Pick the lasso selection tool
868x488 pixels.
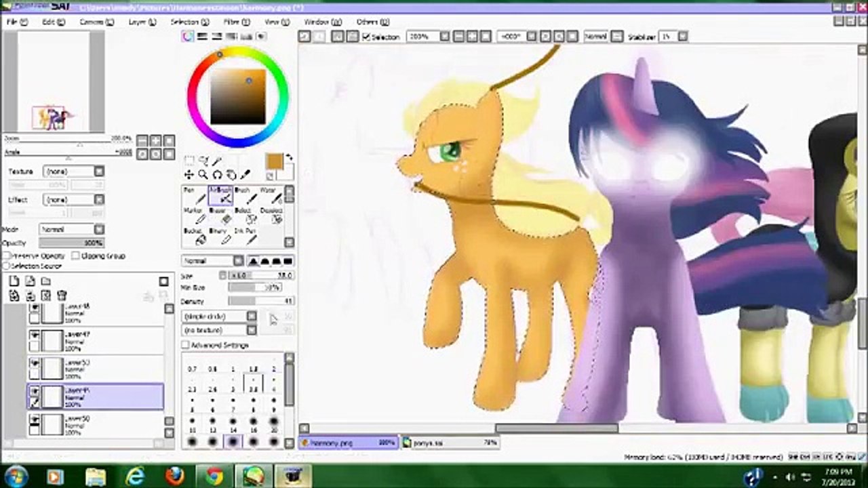point(203,161)
